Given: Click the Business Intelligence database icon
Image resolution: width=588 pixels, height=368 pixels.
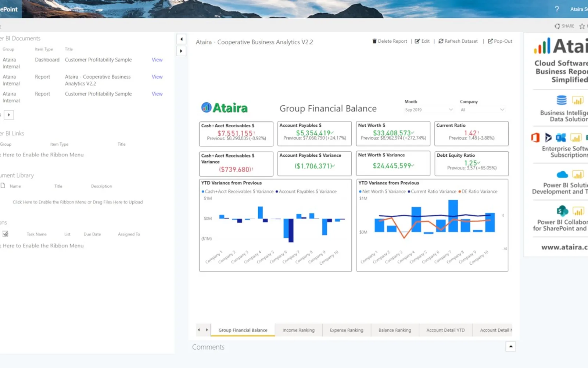Looking at the screenshot, I should pos(562,100).
